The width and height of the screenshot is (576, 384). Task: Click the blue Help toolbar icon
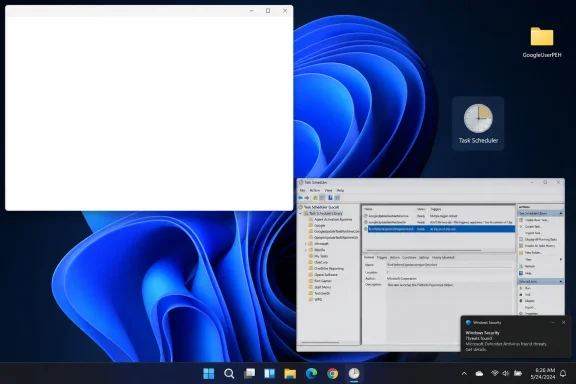(330, 198)
